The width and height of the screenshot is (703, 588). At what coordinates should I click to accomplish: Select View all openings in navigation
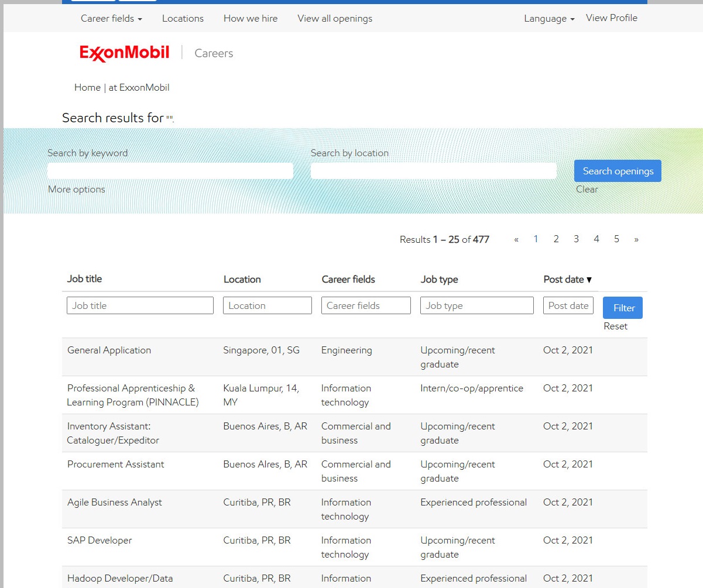point(335,19)
